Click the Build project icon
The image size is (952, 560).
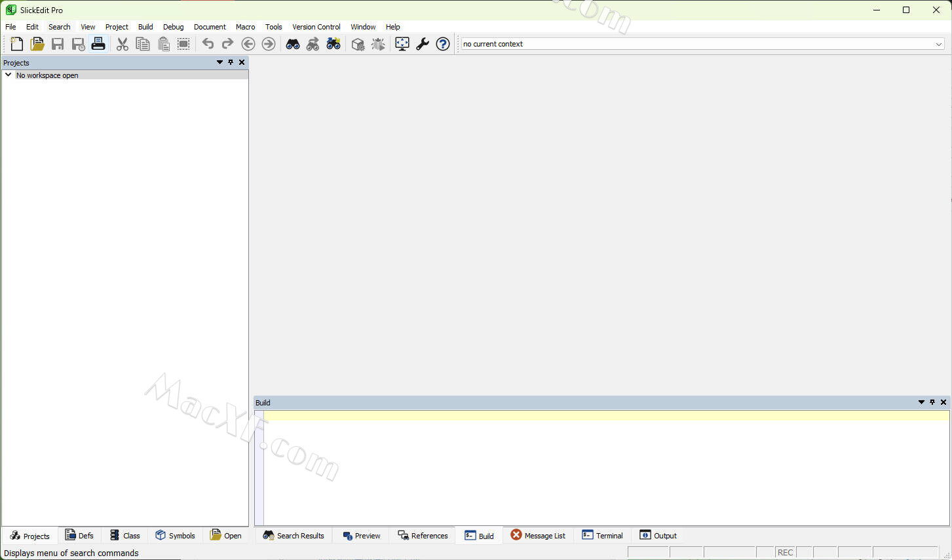point(358,44)
